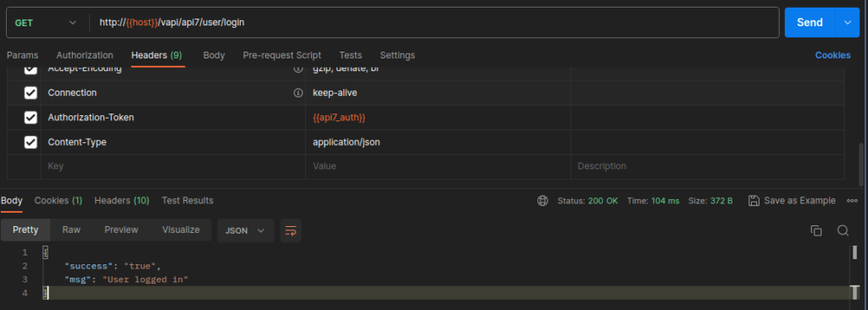Viewport: 868px width, 310px height.
Task: Open the Cookies link on the right
Action: pyautogui.click(x=832, y=55)
